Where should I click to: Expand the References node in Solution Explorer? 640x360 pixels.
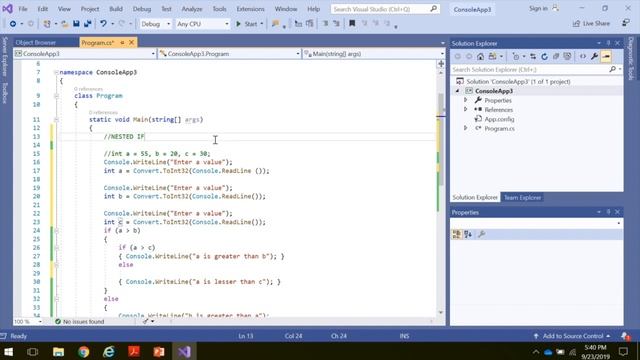click(465, 109)
